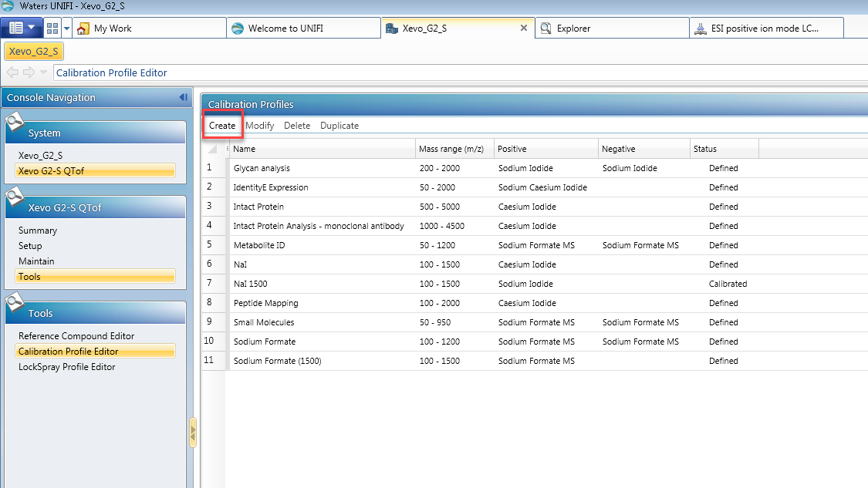This screenshot has height=488, width=868.
Task: Select the NaI 1500 profile
Action: pos(535,284)
